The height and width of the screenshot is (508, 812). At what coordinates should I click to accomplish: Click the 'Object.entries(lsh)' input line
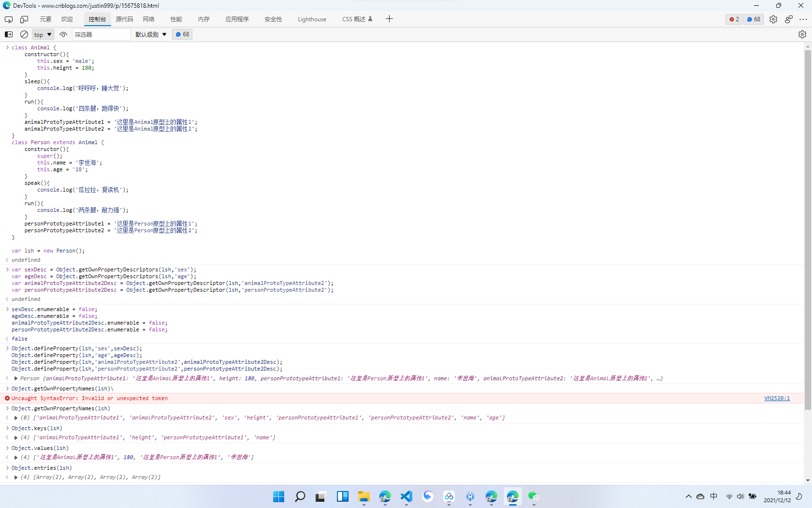[x=42, y=468]
